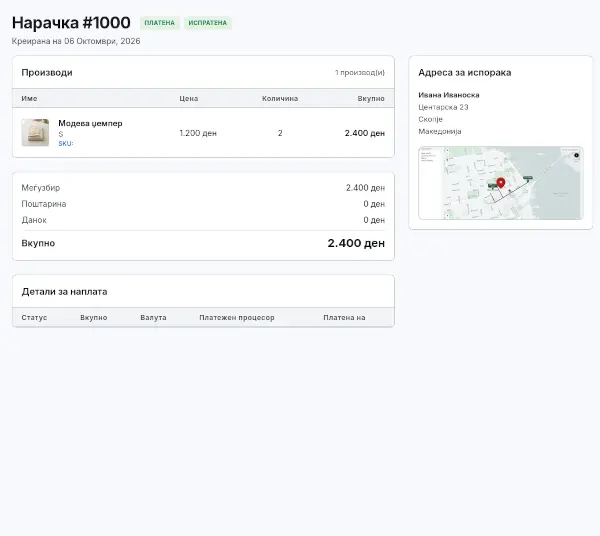Click the 1 производ(и) count label
This screenshot has width=600, height=536.
point(360,72)
